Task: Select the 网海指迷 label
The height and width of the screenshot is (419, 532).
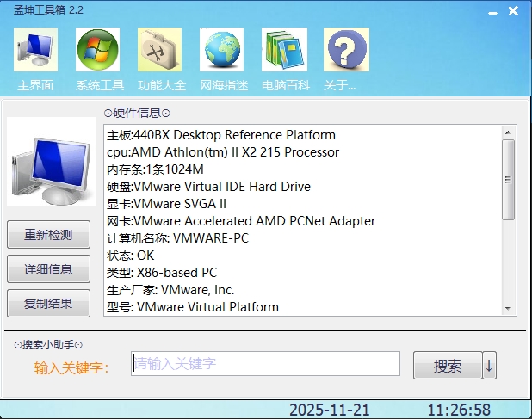Action: [x=224, y=85]
